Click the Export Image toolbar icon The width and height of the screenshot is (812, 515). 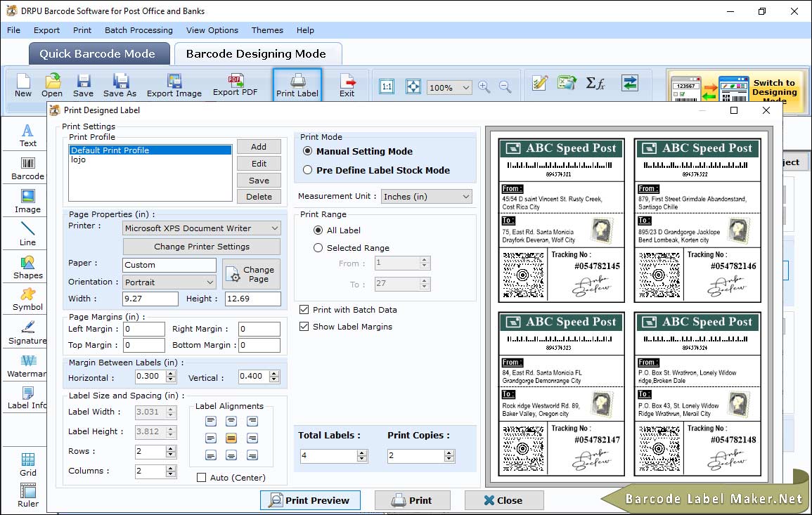coord(174,86)
